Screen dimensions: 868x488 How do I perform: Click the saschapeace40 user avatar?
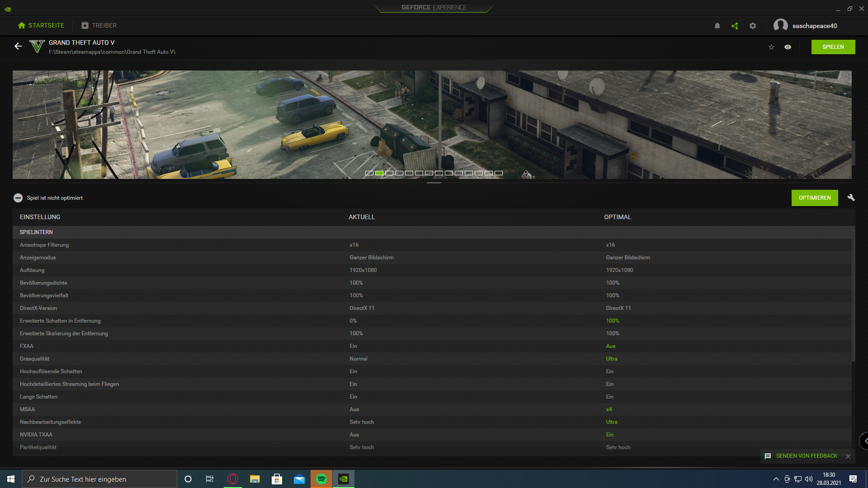point(780,26)
